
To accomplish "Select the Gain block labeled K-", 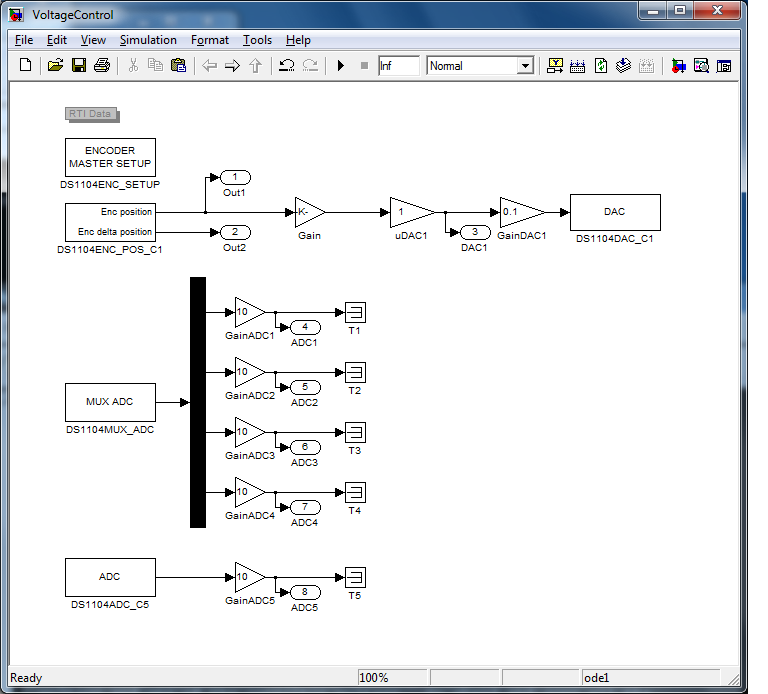I will pyautogui.click(x=309, y=212).
